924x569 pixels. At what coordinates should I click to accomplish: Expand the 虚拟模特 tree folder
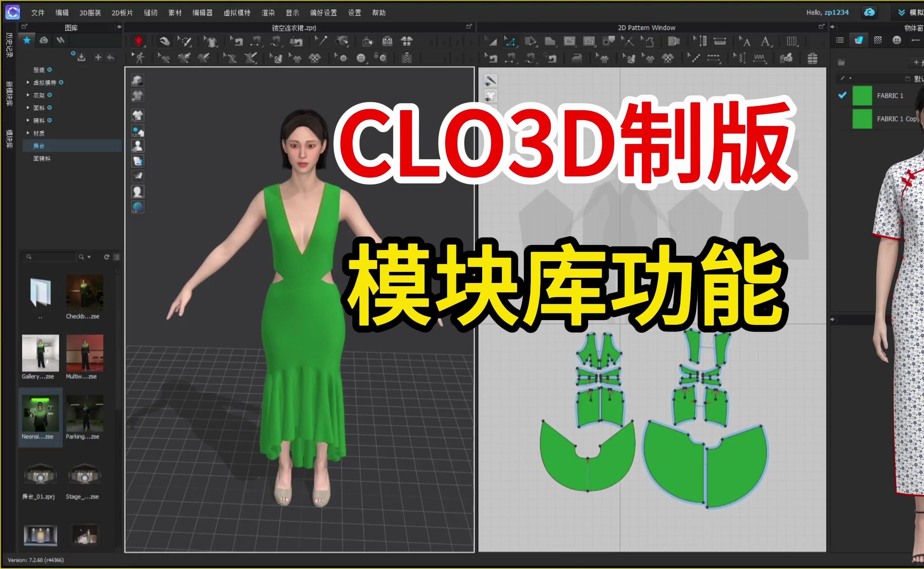[x=28, y=83]
